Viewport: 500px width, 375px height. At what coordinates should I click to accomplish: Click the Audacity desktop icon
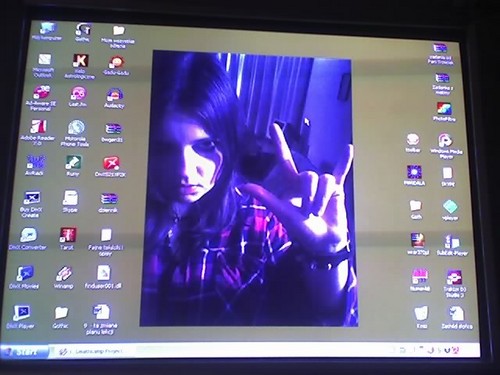pyautogui.click(x=114, y=98)
